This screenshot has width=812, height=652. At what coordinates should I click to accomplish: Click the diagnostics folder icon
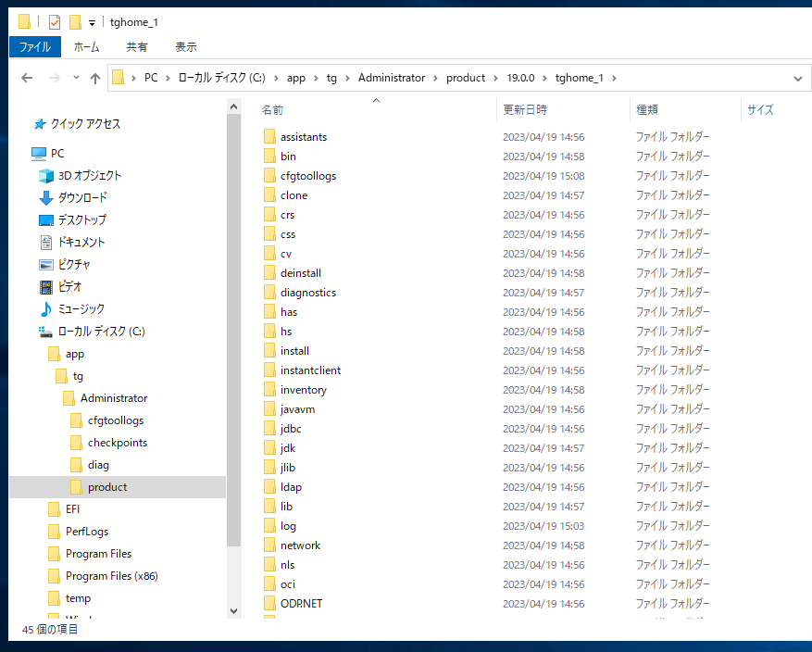point(269,293)
